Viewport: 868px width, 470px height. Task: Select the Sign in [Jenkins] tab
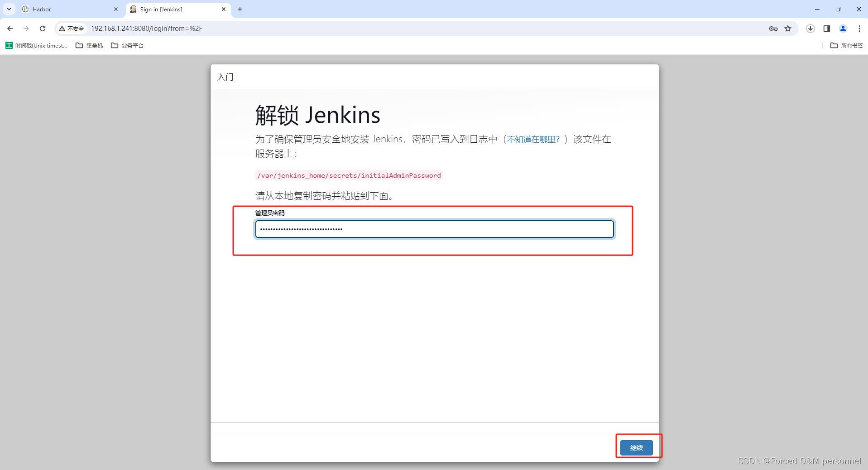178,9
